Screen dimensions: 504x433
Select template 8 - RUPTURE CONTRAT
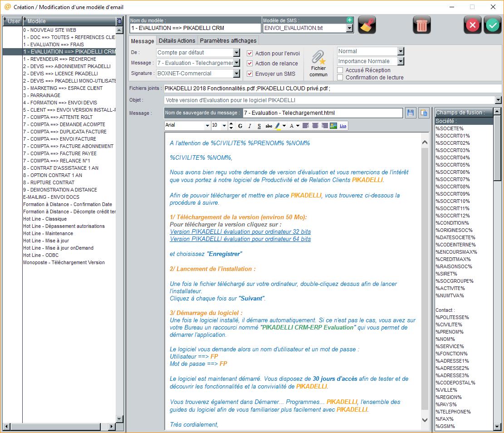(x=69, y=182)
